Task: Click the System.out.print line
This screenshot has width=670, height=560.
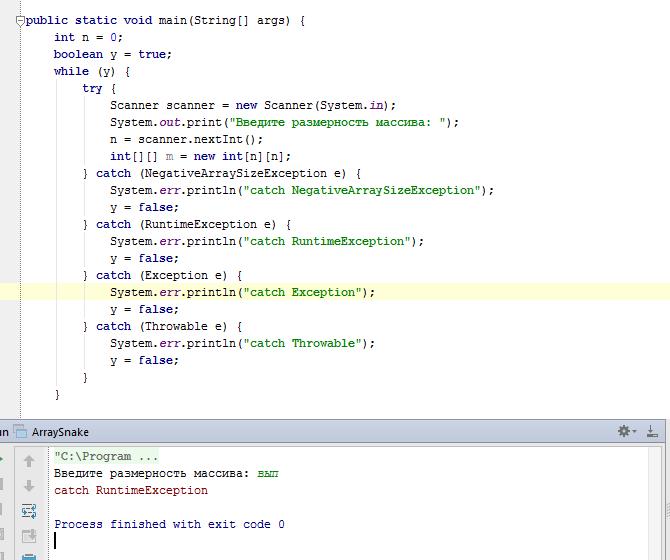Action: [x=284, y=123]
